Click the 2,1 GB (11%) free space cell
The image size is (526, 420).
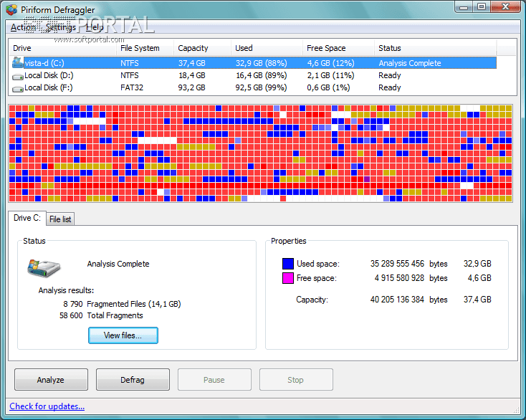click(x=330, y=75)
